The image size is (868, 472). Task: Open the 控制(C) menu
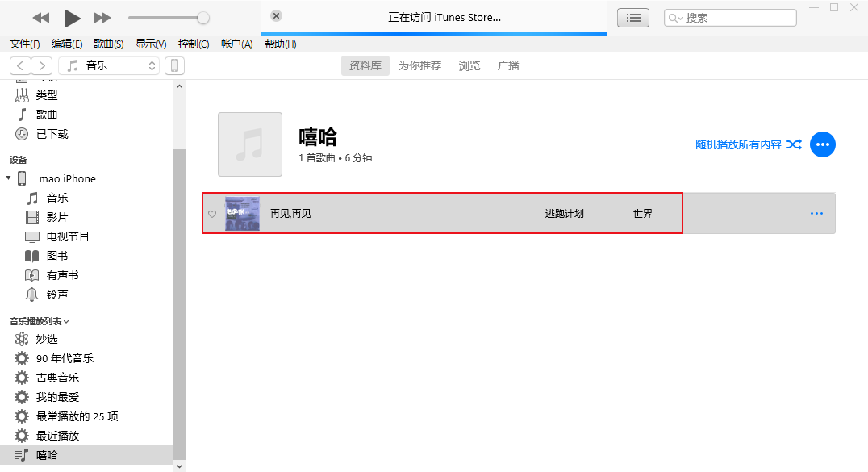[194, 44]
